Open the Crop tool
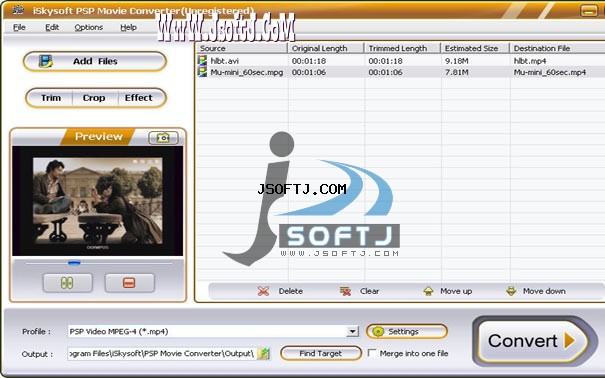 94,98
